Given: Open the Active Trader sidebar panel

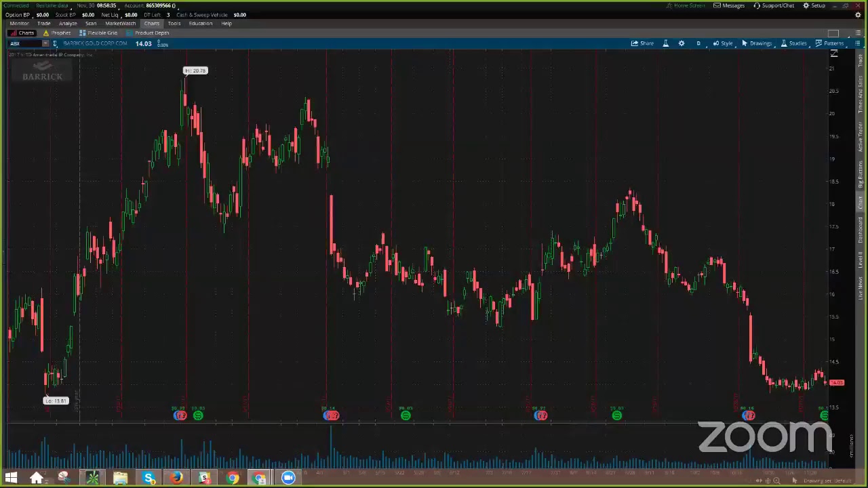Looking at the screenshot, I should point(861,138).
